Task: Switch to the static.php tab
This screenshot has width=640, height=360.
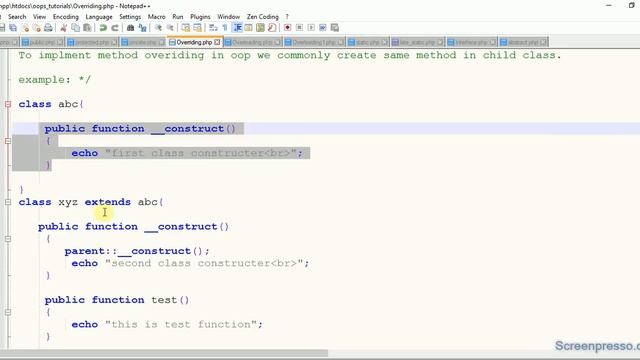Action: coord(367,42)
